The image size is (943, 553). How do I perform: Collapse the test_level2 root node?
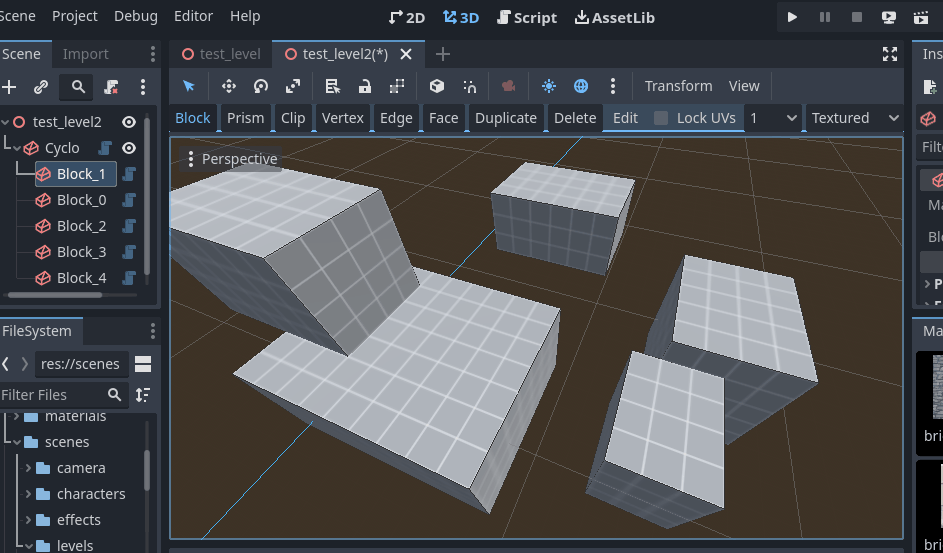click(5, 122)
